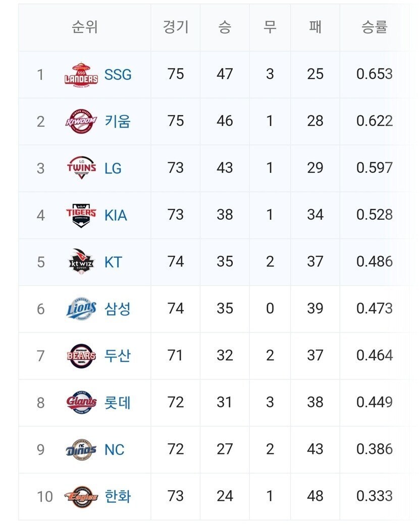The image size is (419, 532).
Task: Click the 패 column header
Action: click(x=315, y=27)
